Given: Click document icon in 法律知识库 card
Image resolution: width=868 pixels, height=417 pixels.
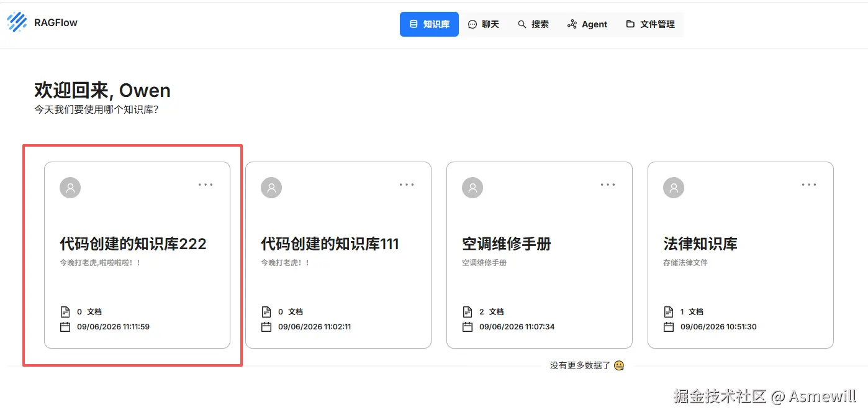Looking at the screenshot, I should pyautogui.click(x=668, y=311).
